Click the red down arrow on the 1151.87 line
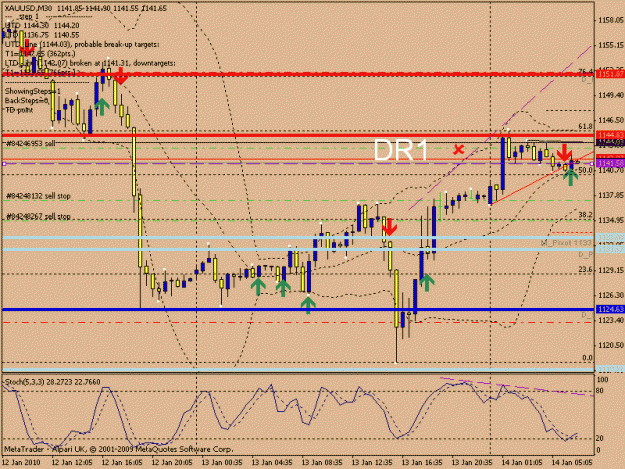Screen dimensions: 625x469 (x=120, y=76)
